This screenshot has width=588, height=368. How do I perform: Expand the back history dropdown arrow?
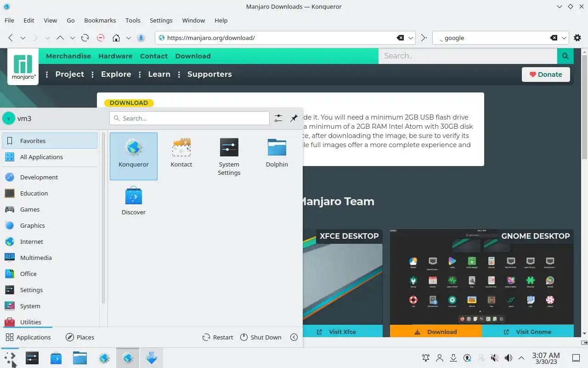[23, 38]
